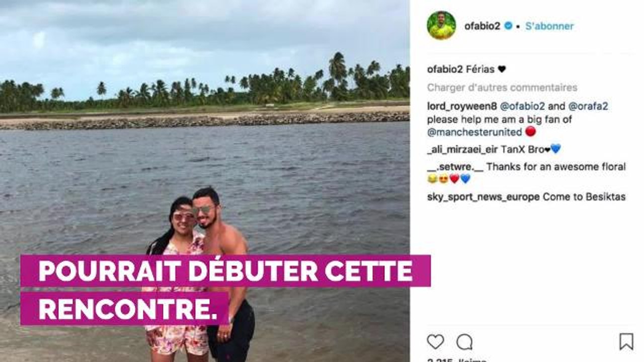The width and height of the screenshot is (644, 362).
Task: Click the comment speech bubble icon
Action: click(464, 342)
